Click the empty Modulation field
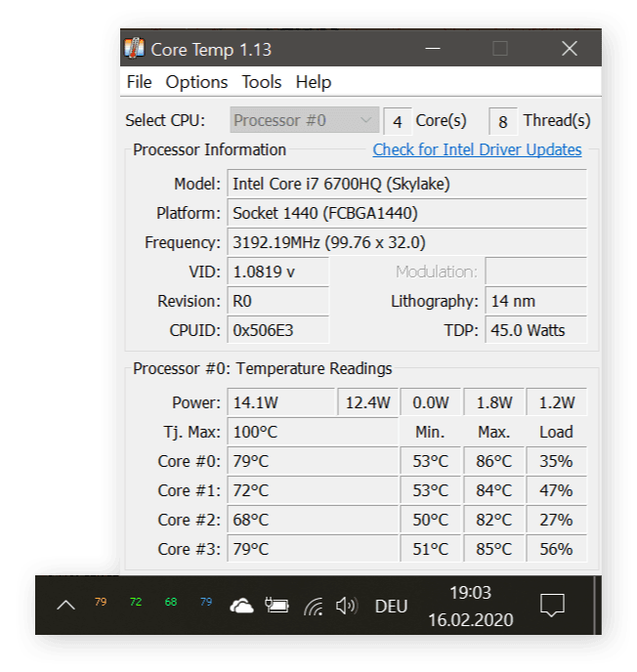This screenshot has height=672, width=637. 535,272
